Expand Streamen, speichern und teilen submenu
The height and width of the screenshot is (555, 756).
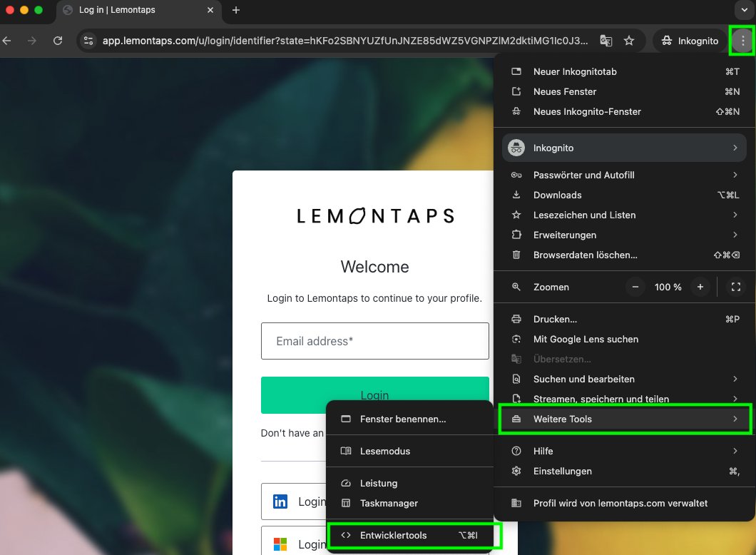(x=624, y=399)
